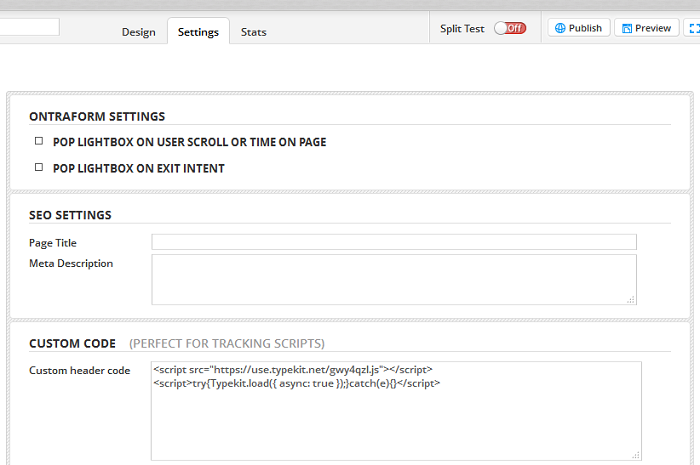Click 'POP LIGHTBOX ON USER SCROLL OR TIME ON PAGE' text

(x=189, y=142)
